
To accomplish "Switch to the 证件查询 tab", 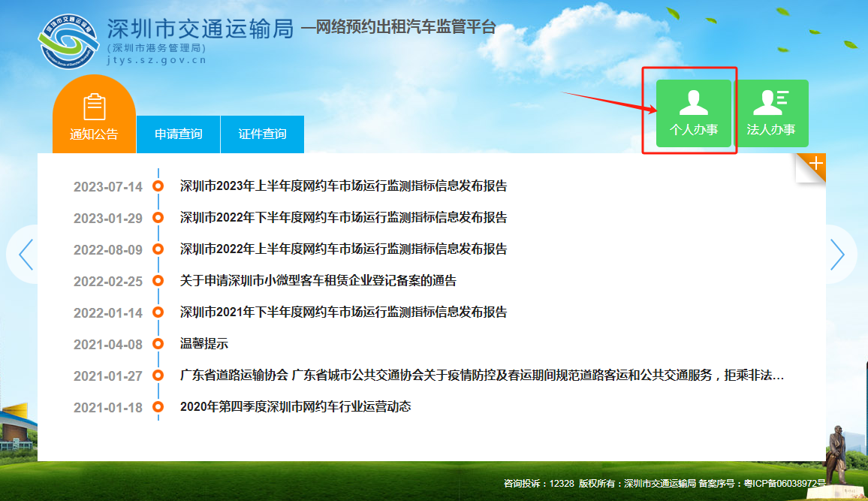I will coord(262,134).
